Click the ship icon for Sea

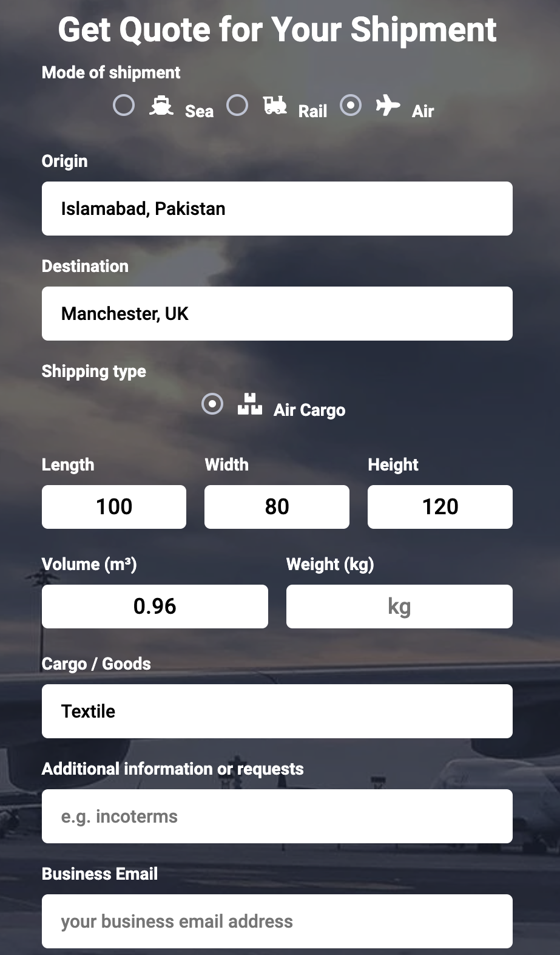click(x=161, y=106)
